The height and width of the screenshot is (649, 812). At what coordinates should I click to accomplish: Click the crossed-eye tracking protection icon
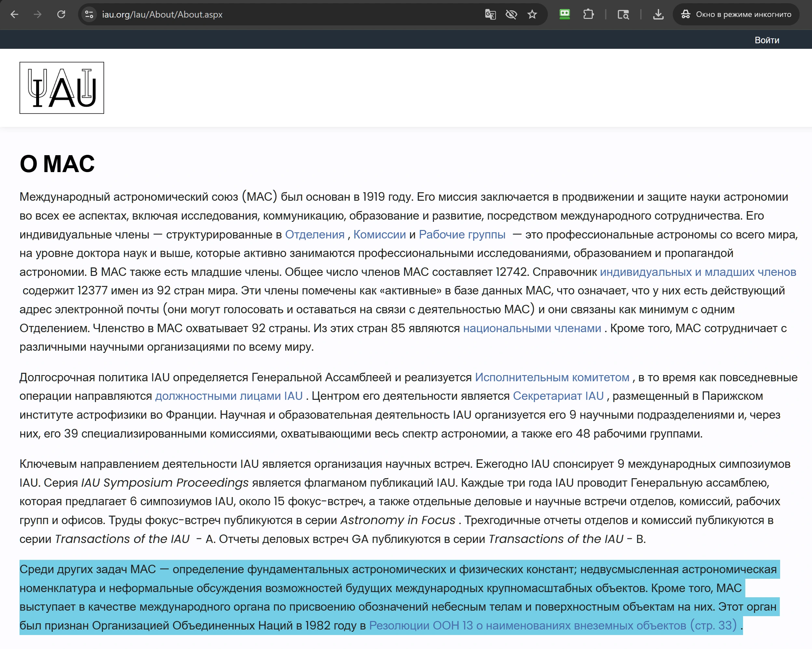(511, 14)
